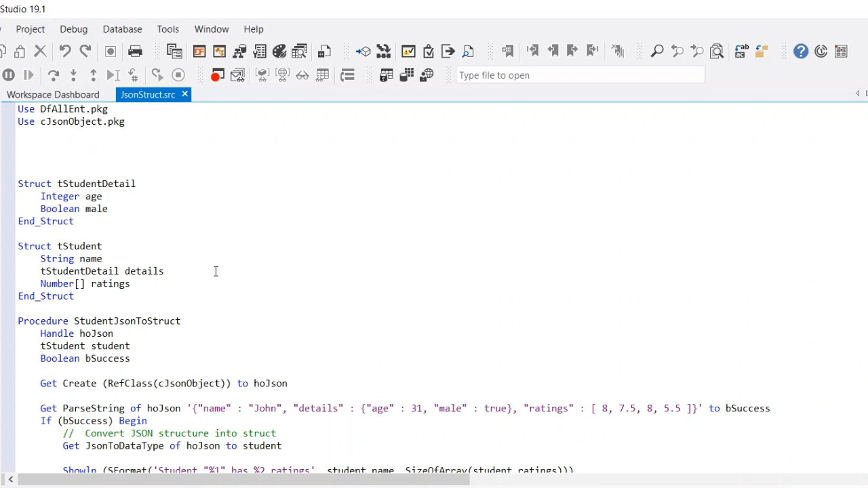Pause execution with the pause button
Image resolution: width=868 pixels, height=488 pixels.
coord(9,75)
